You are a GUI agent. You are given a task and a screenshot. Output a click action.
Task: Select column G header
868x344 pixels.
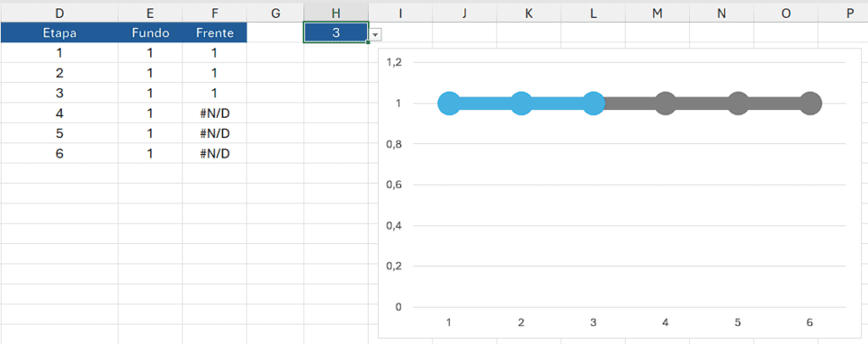click(x=275, y=13)
